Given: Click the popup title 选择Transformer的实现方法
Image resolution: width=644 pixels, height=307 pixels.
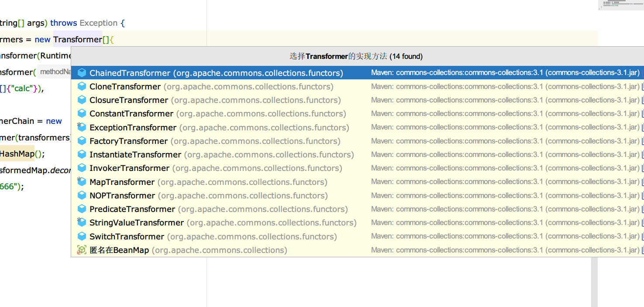Looking at the screenshot, I should 338,56.
